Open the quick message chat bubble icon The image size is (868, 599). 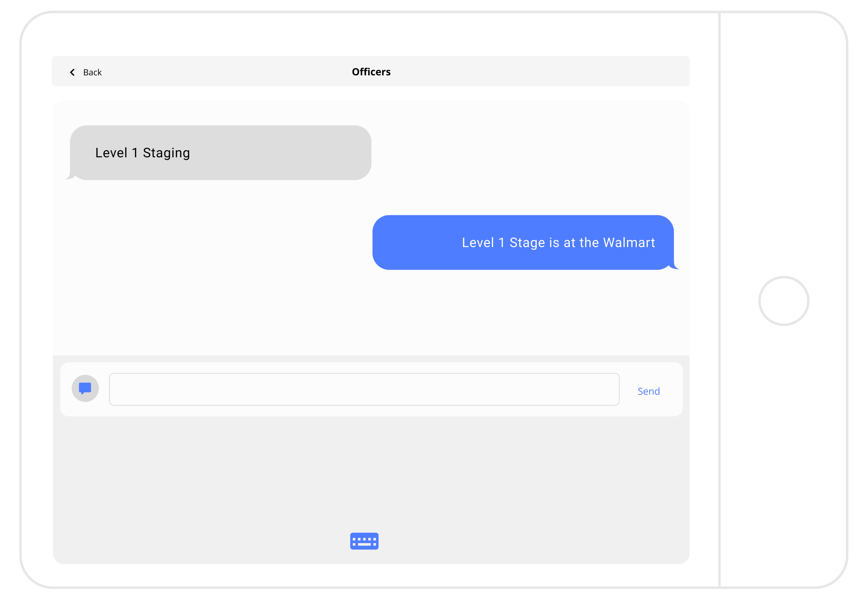pos(85,388)
